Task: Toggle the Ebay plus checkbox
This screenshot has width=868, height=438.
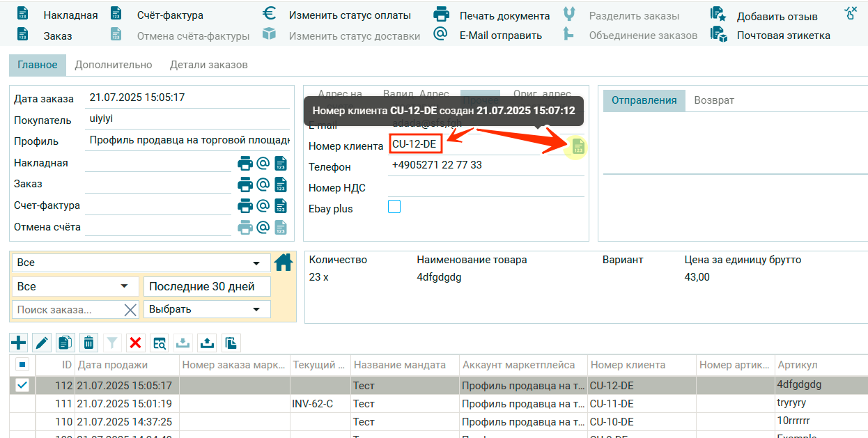Action: [x=394, y=207]
